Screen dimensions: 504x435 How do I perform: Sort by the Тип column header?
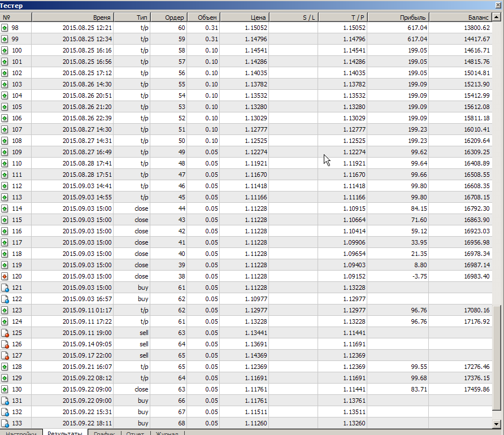click(132, 18)
